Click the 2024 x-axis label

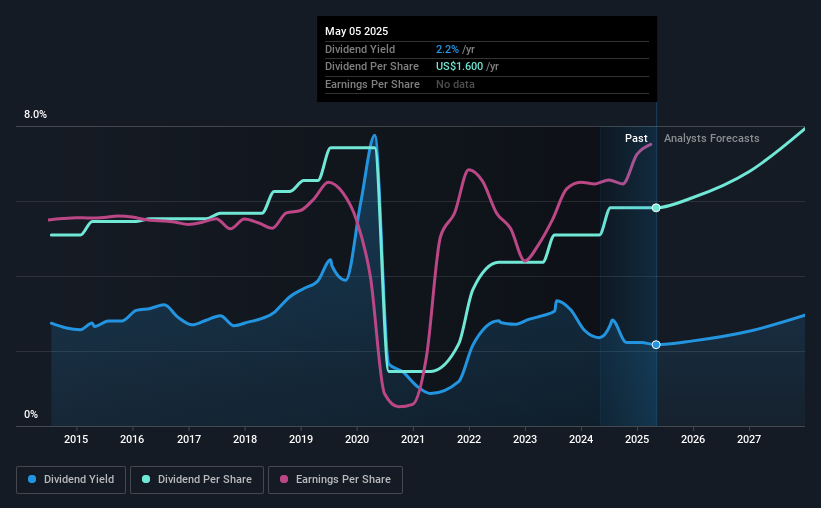(x=581, y=439)
